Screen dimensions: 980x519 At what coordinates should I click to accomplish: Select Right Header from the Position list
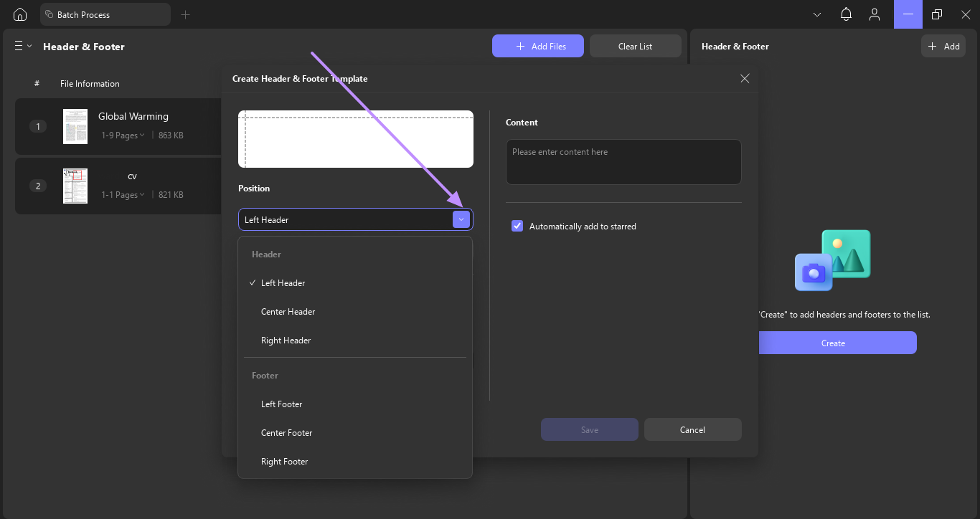pyautogui.click(x=286, y=340)
